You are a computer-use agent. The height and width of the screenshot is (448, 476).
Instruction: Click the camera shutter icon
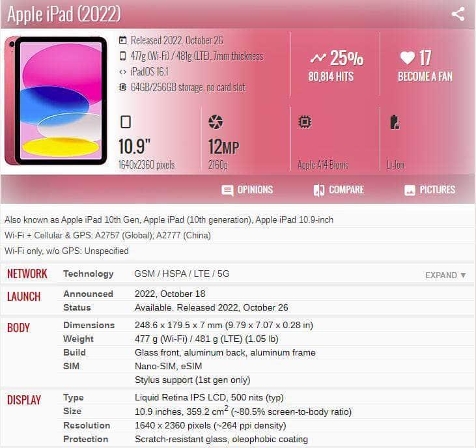point(216,122)
